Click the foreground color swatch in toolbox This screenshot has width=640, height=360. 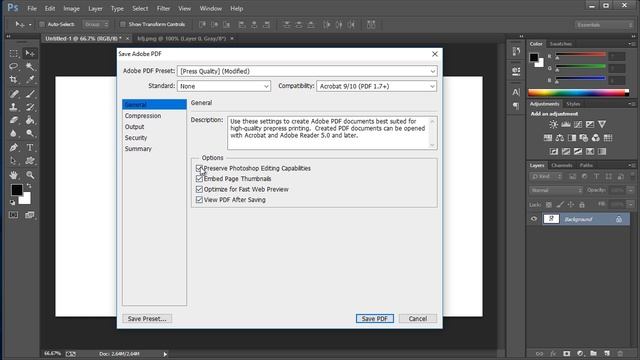pyautogui.click(x=16, y=190)
